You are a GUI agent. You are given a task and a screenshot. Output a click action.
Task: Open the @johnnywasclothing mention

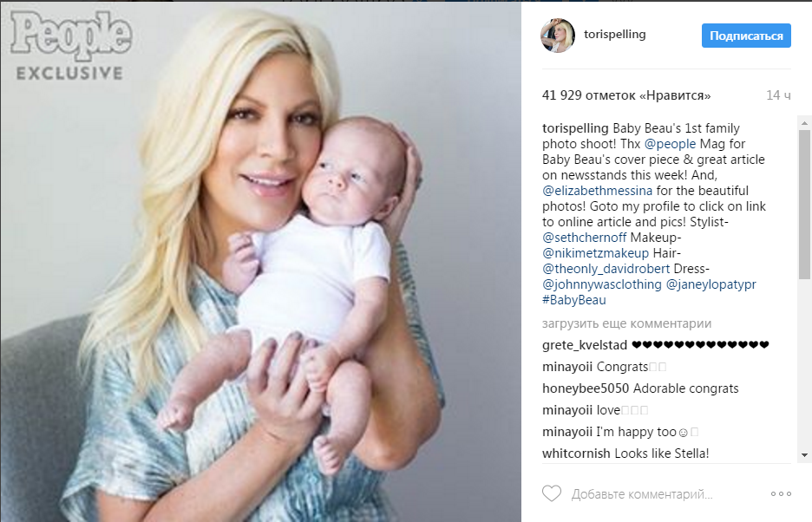click(602, 284)
